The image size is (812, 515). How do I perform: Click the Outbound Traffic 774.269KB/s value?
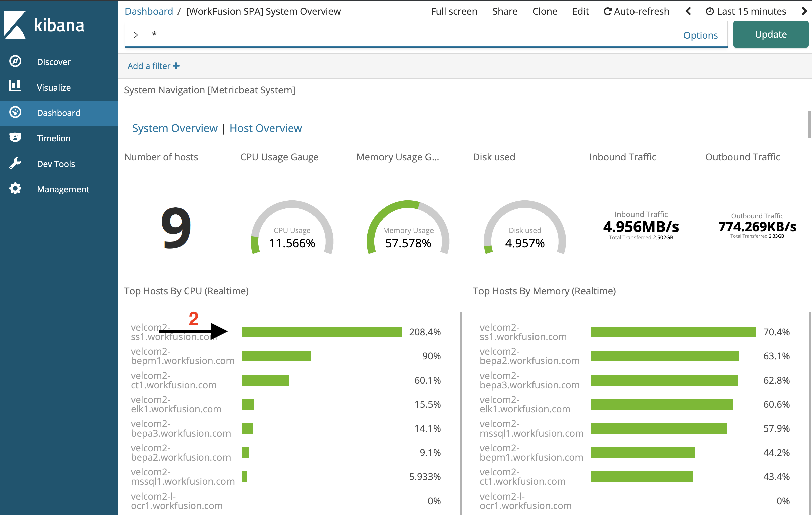coord(757,227)
